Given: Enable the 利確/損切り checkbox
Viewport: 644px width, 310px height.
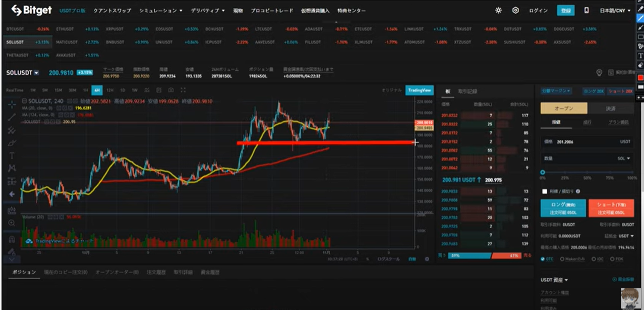Looking at the screenshot, I should (544, 191).
